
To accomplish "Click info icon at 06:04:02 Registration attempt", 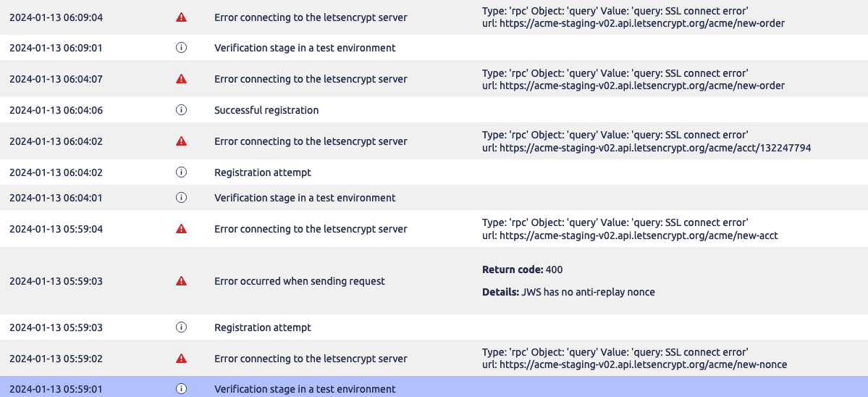I will pyautogui.click(x=181, y=172).
